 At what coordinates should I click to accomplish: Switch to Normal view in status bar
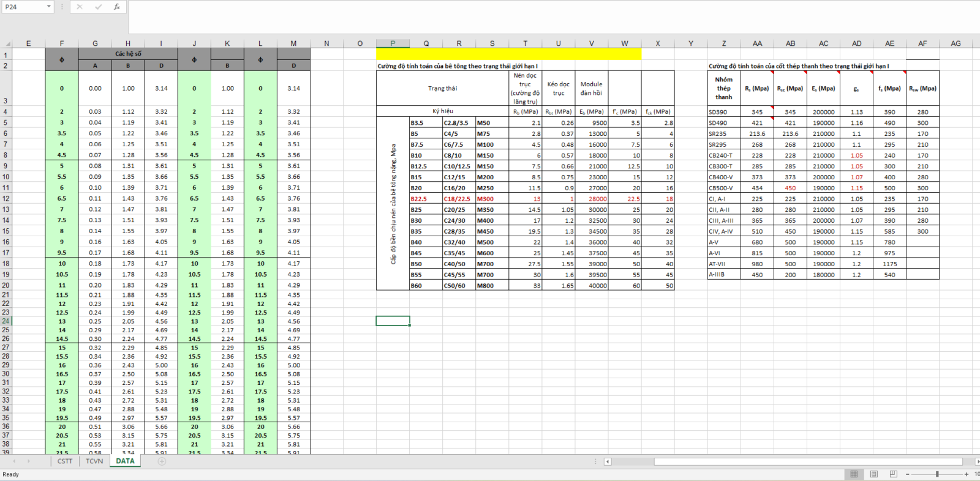pyautogui.click(x=854, y=474)
